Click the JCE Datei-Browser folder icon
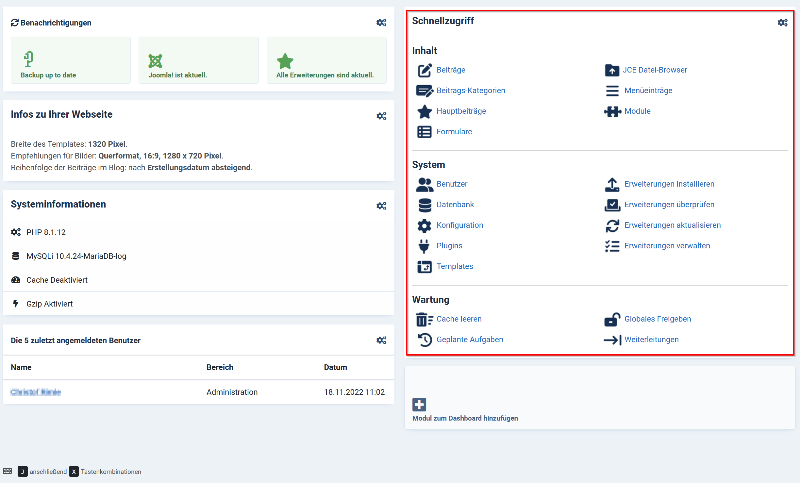 (612, 70)
